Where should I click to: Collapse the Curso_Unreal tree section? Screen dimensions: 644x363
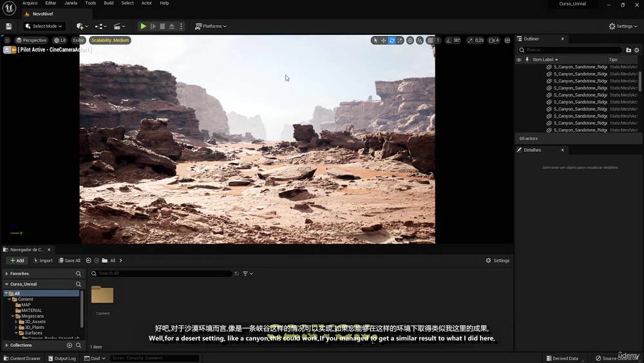coord(6,284)
